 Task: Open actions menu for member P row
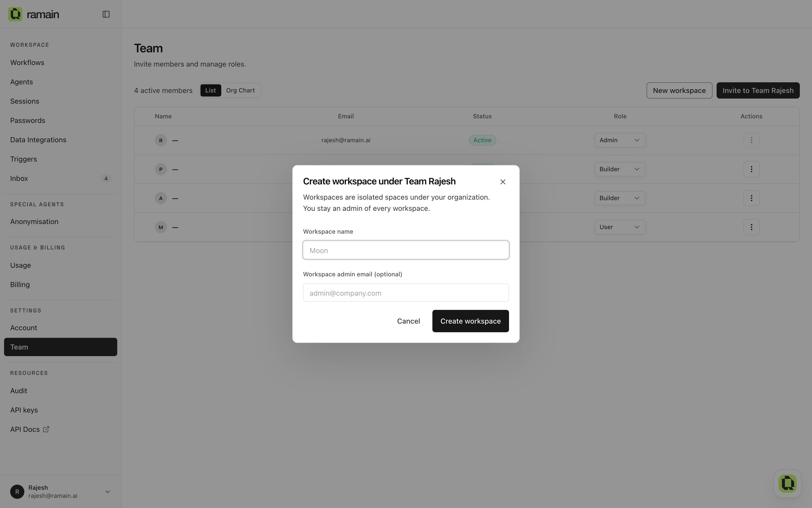[751, 169]
